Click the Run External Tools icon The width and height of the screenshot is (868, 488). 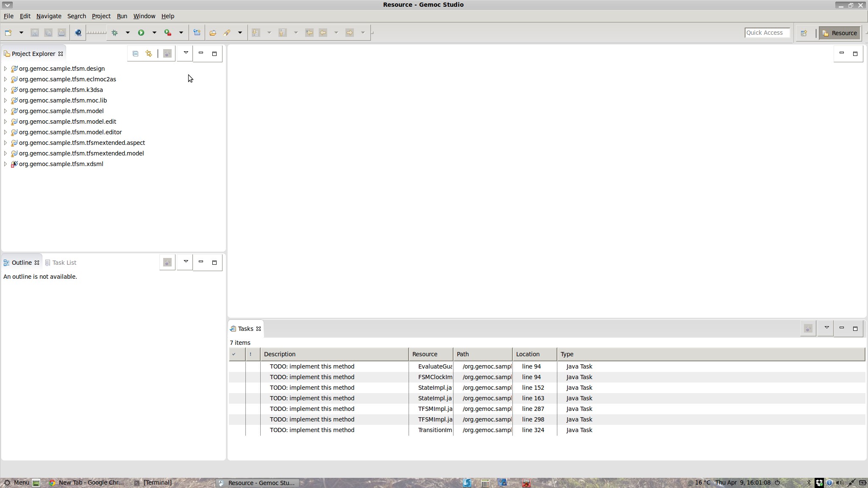coord(168,33)
